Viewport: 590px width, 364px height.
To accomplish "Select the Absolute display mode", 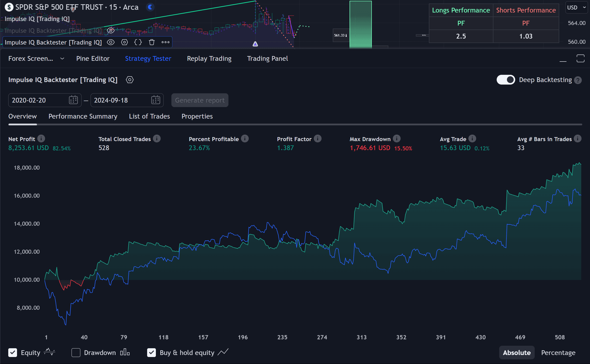I will [x=517, y=353].
